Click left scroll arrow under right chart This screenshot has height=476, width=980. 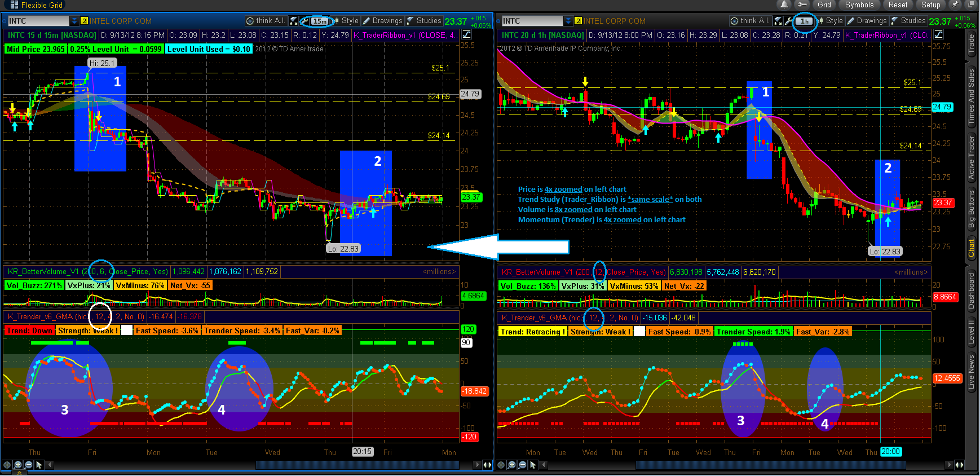click(x=544, y=465)
